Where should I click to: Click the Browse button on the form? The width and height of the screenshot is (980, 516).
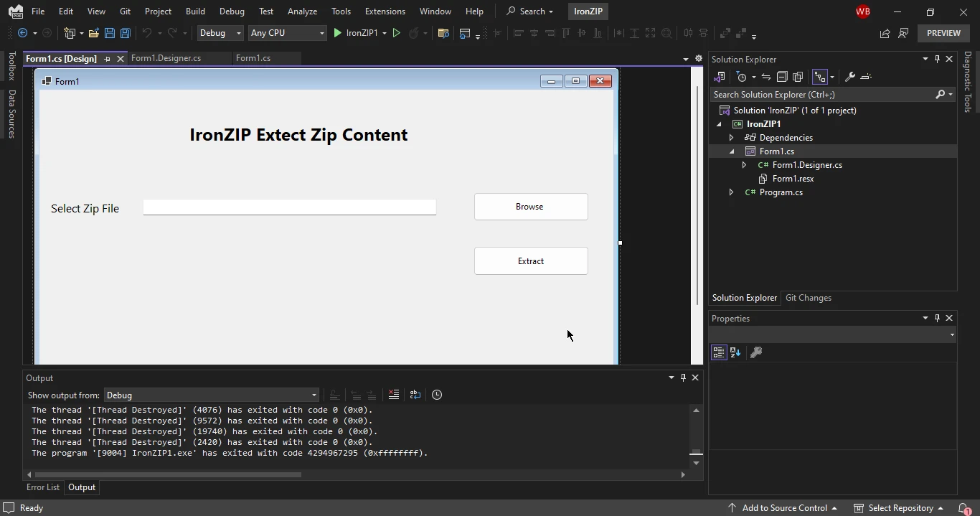click(x=530, y=207)
